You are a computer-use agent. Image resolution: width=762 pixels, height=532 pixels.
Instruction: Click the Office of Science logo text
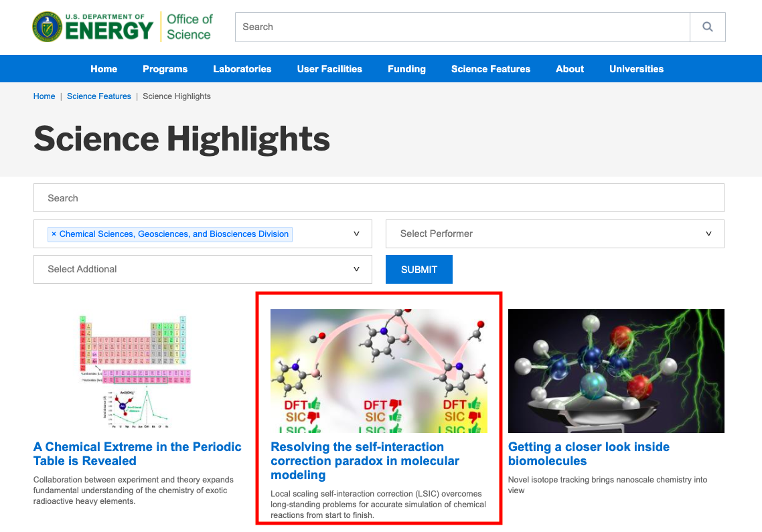189,27
